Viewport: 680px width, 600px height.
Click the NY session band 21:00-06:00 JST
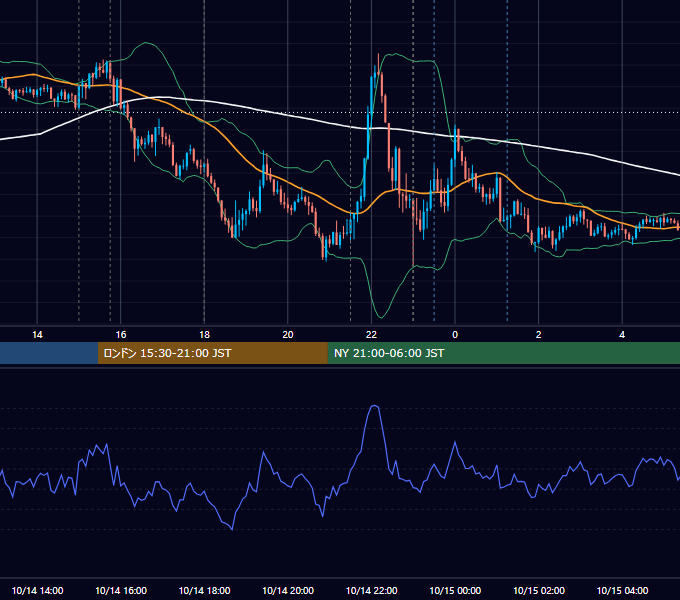(x=503, y=353)
